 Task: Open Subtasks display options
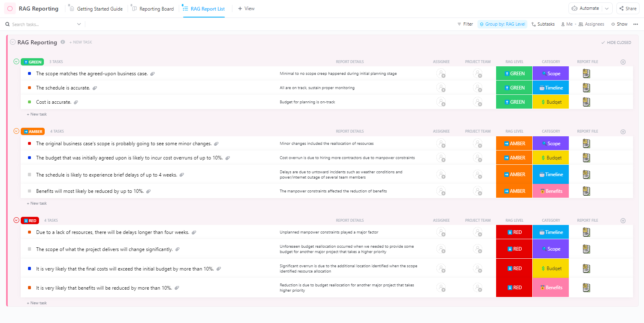point(543,24)
